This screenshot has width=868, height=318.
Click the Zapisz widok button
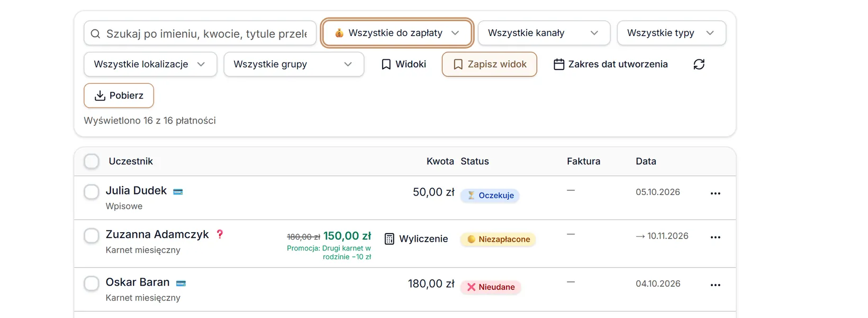490,64
